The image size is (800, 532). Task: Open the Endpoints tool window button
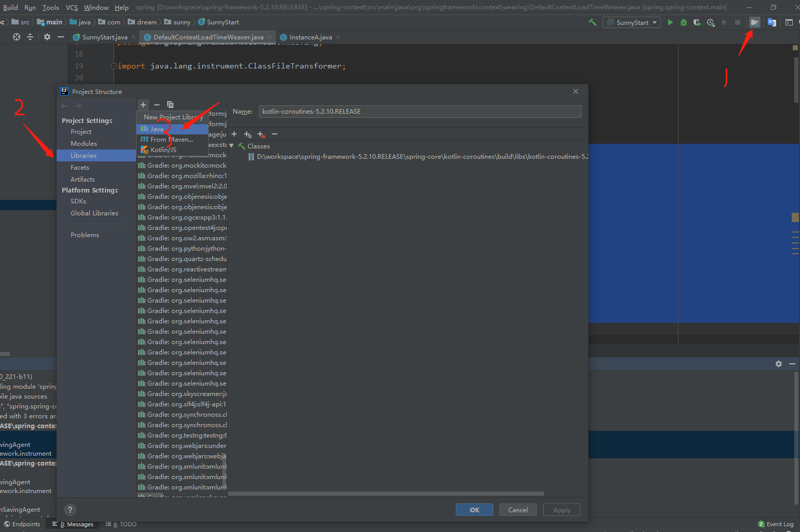point(22,524)
